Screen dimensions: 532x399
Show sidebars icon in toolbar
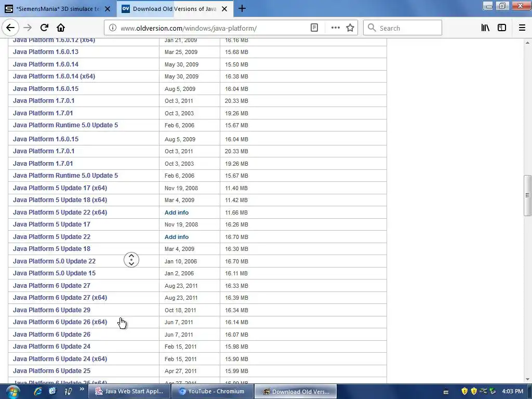[502, 28]
